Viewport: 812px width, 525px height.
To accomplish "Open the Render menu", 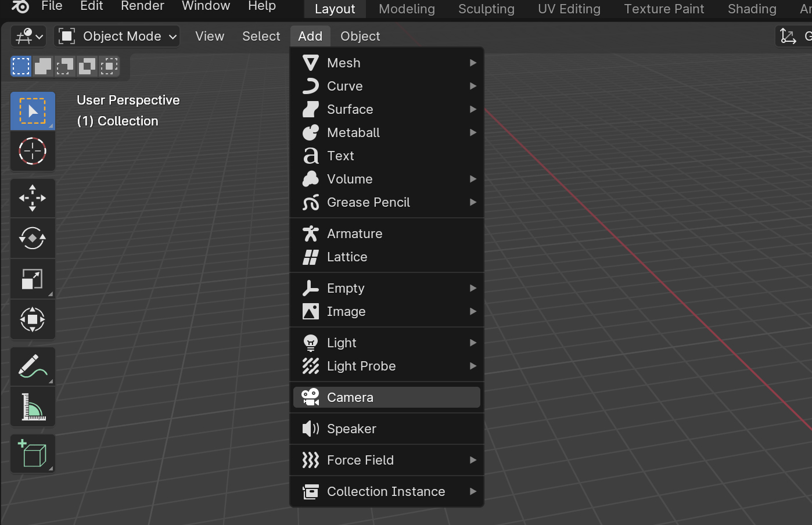I will point(142,6).
